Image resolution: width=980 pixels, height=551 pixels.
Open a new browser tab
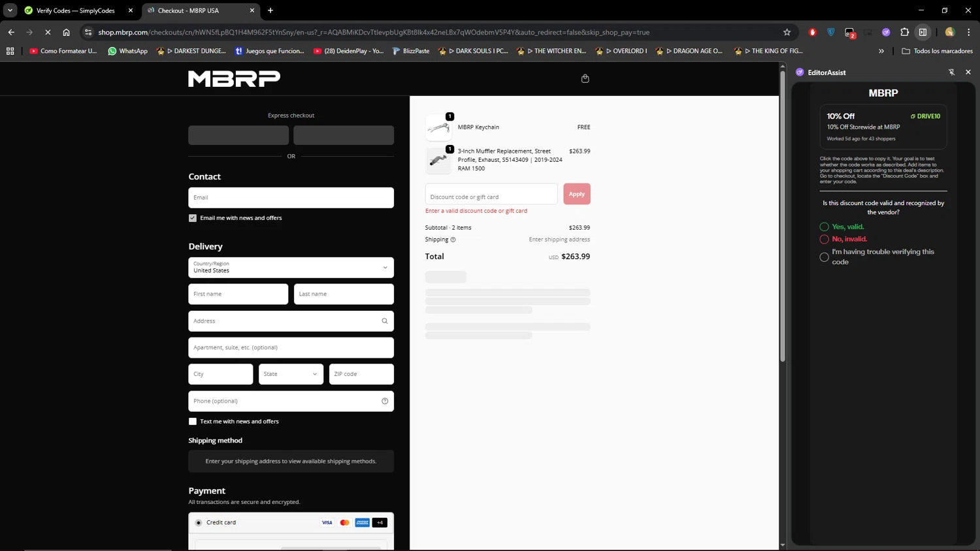pyautogui.click(x=270, y=10)
